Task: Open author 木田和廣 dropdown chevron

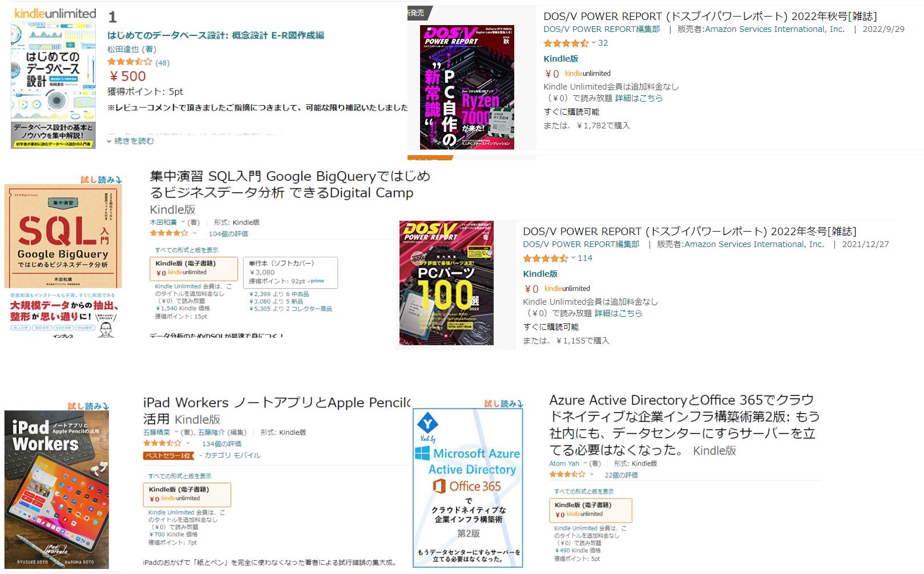Action: click(183, 223)
